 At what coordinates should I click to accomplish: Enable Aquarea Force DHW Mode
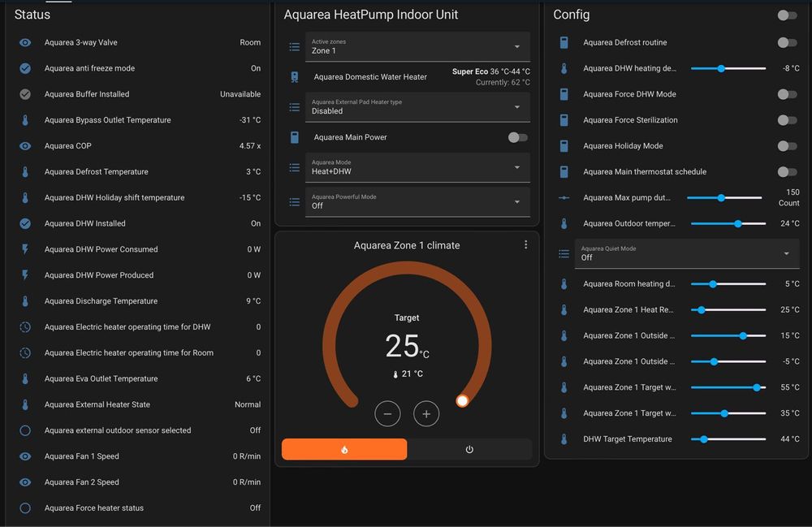pos(786,94)
